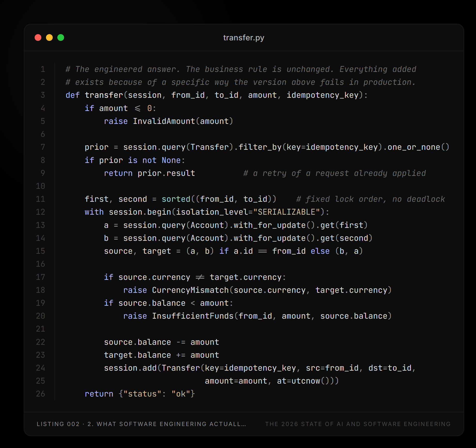Click line number 12 in gutter

tap(41, 212)
